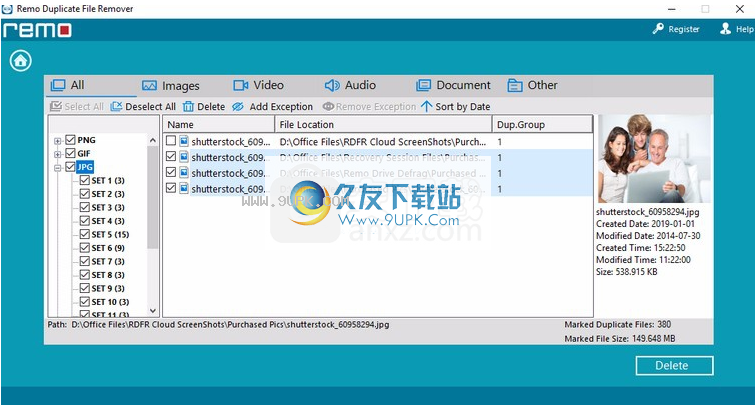Open Help from the person icon

726,29
